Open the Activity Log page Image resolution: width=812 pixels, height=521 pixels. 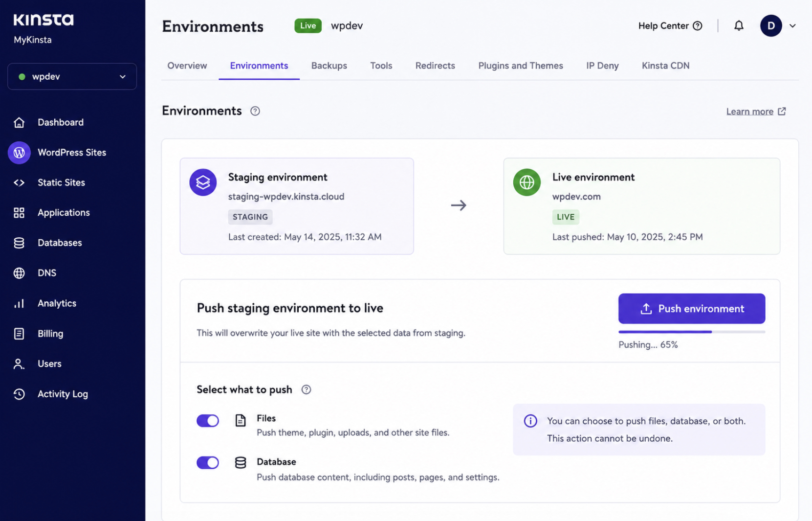[x=63, y=394]
